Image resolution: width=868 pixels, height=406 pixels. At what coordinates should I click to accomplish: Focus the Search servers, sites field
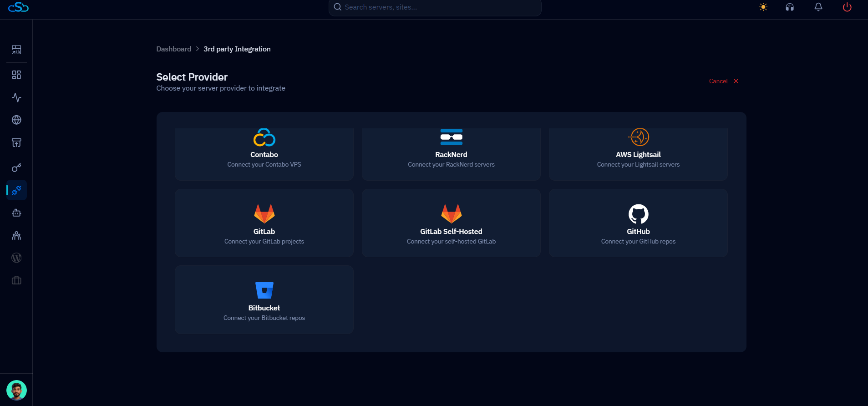click(x=435, y=7)
